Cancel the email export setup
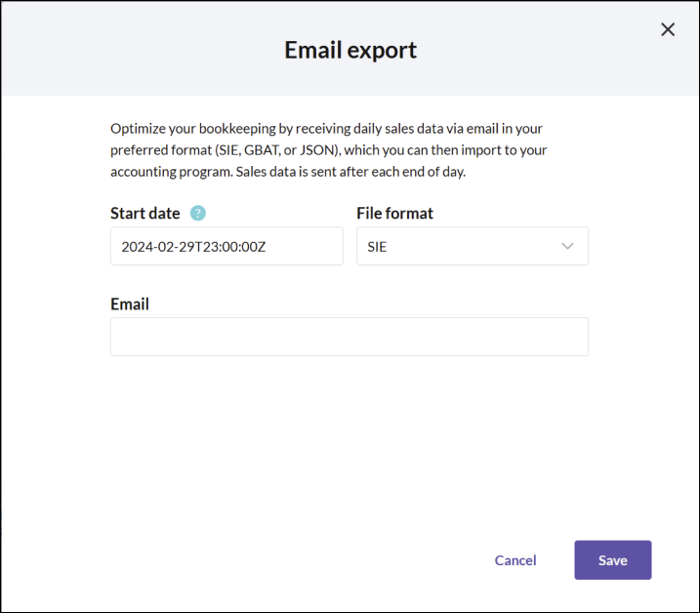 pyautogui.click(x=515, y=560)
